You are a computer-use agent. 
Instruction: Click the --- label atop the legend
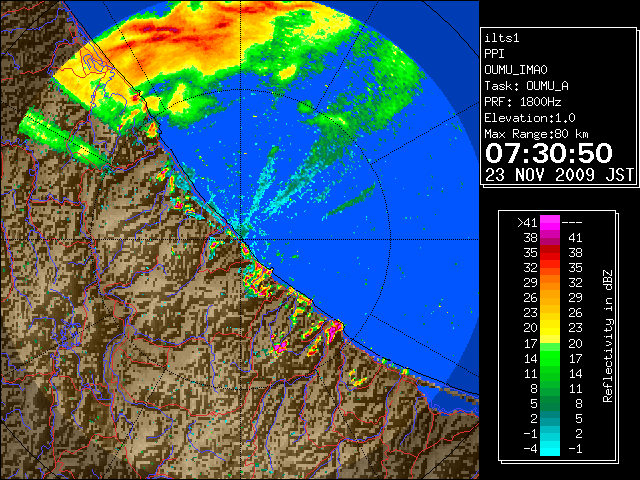[572, 222]
